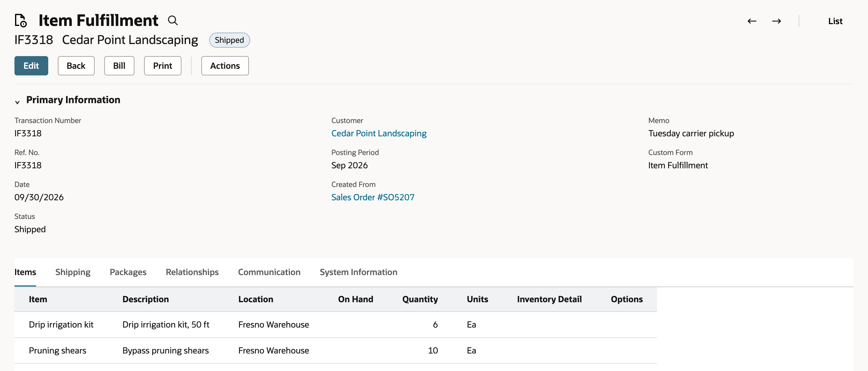Click the Bill button

[119, 66]
